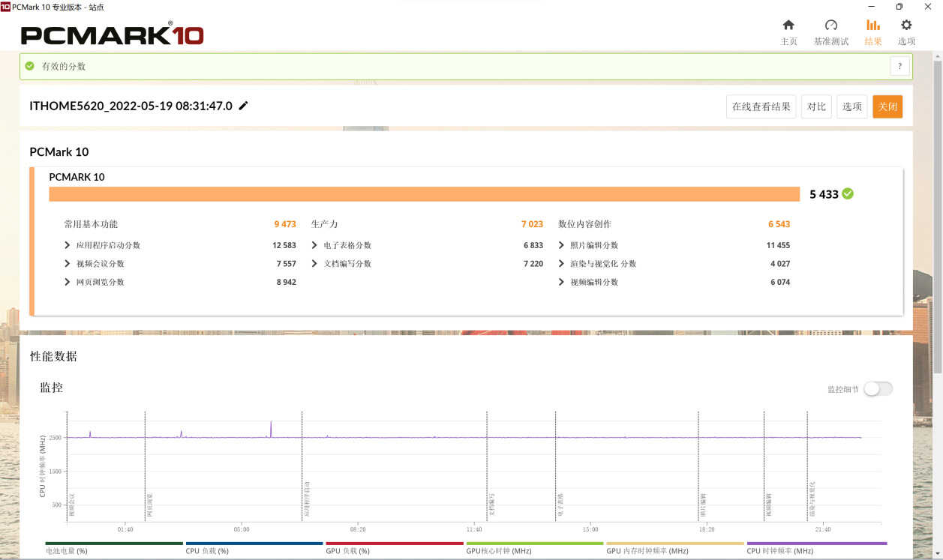Click the 性能数据 heading
The width and height of the screenshot is (943, 560).
[x=53, y=356]
